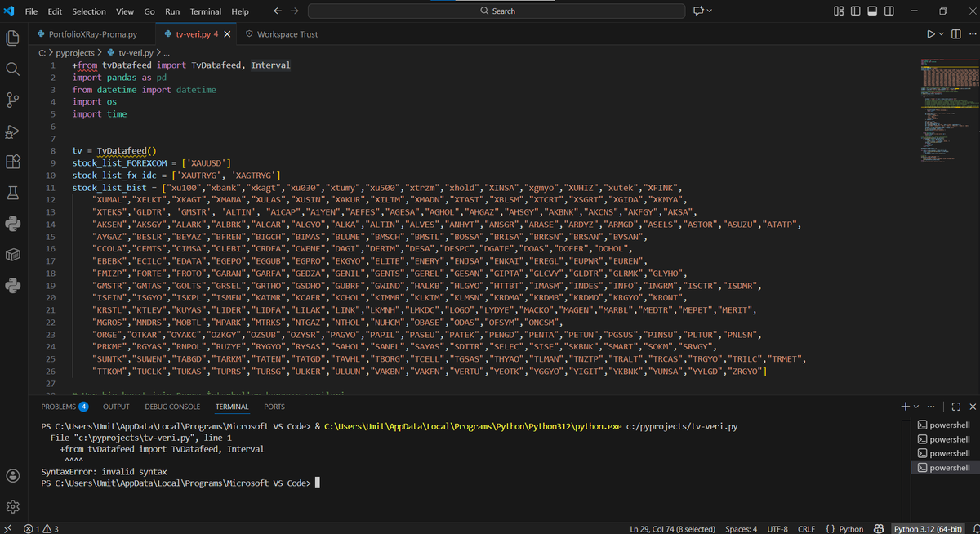Open the Copilot chat dropdown arrow
The width and height of the screenshot is (980, 534).
(x=709, y=11)
